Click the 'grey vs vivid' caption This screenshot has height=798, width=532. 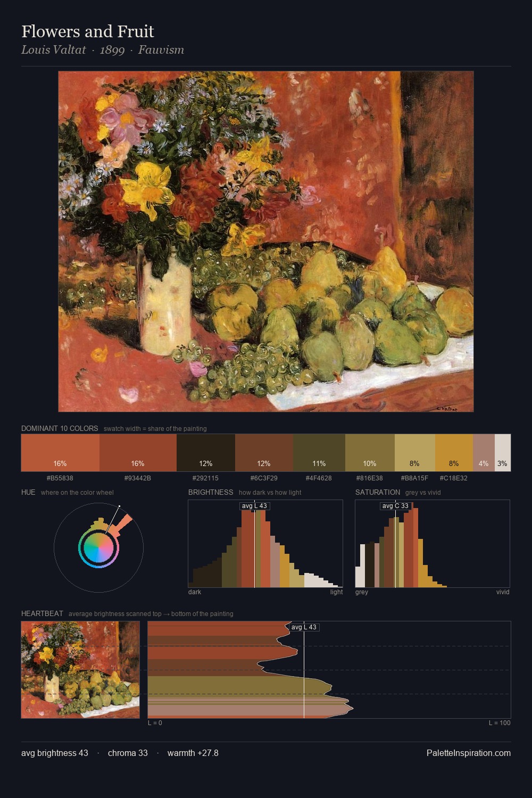[x=423, y=492]
